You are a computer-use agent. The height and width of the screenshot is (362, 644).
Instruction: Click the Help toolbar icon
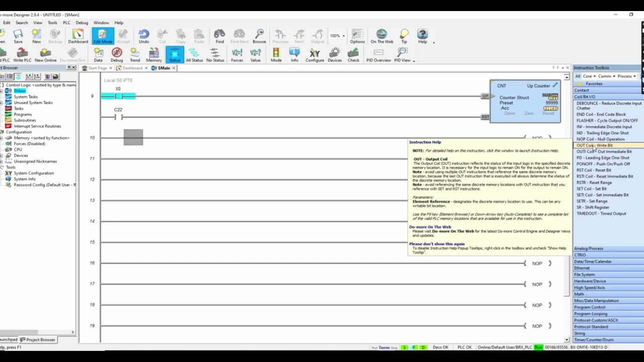coord(423,36)
